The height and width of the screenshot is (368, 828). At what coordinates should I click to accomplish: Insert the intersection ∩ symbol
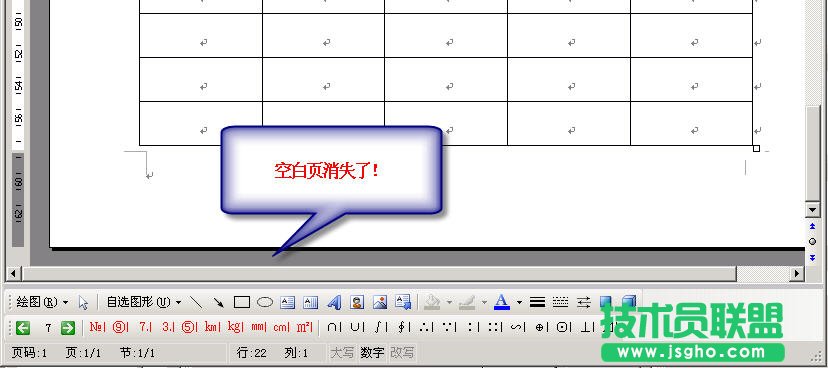pyautogui.click(x=333, y=327)
